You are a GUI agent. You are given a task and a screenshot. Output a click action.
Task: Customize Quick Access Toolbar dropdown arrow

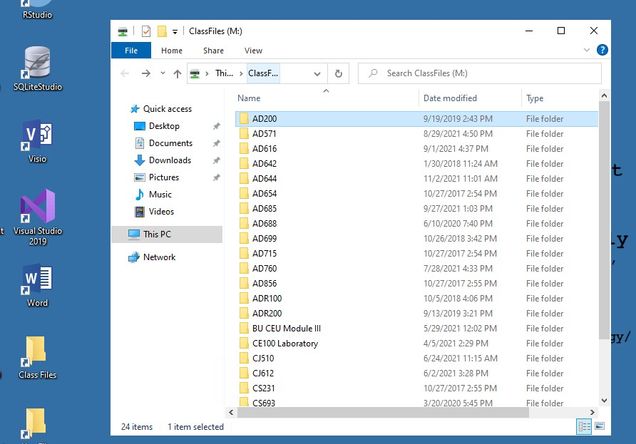point(175,31)
